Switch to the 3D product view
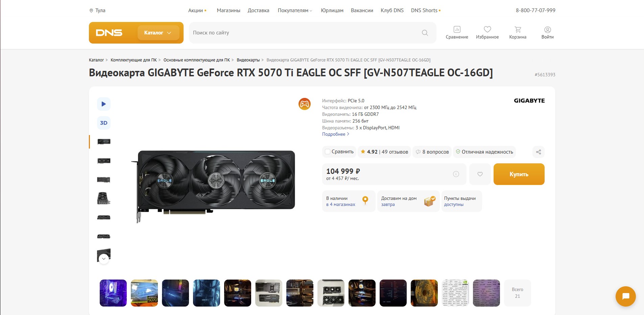 [x=104, y=123]
